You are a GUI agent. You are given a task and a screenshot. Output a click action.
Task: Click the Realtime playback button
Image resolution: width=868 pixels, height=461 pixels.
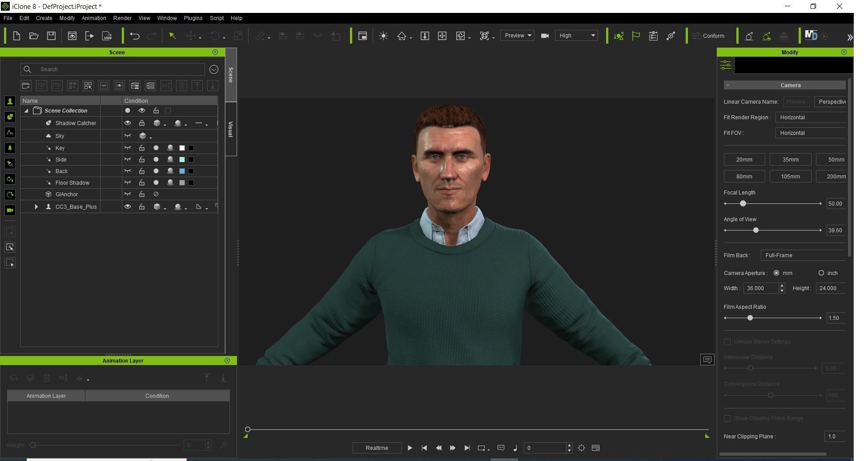pos(377,448)
